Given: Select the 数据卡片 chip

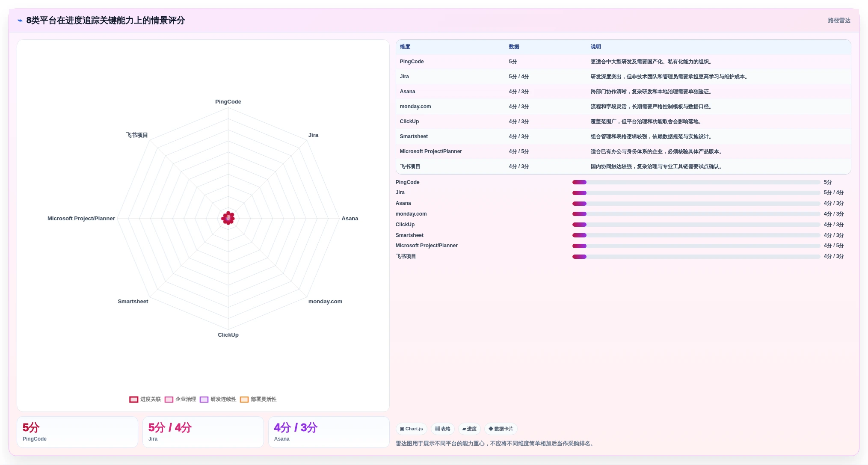Looking at the screenshot, I should (x=501, y=429).
